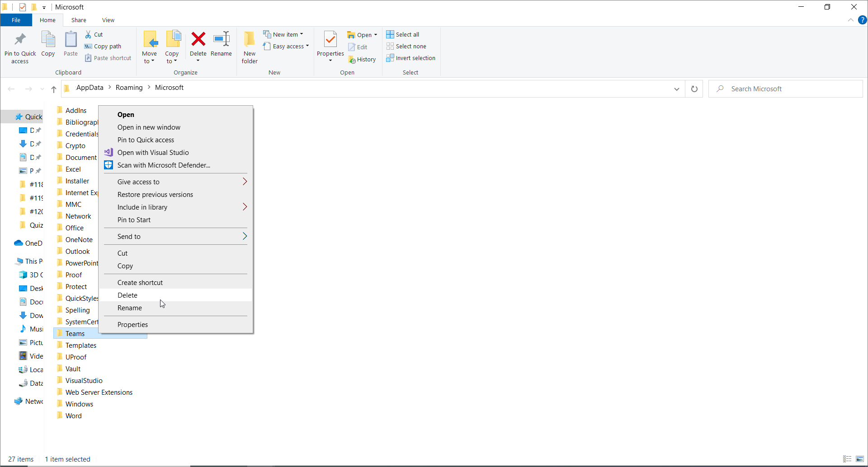Switch to the View ribbon tab
The height and width of the screenshot is (467, 868).
coord(108,20)
